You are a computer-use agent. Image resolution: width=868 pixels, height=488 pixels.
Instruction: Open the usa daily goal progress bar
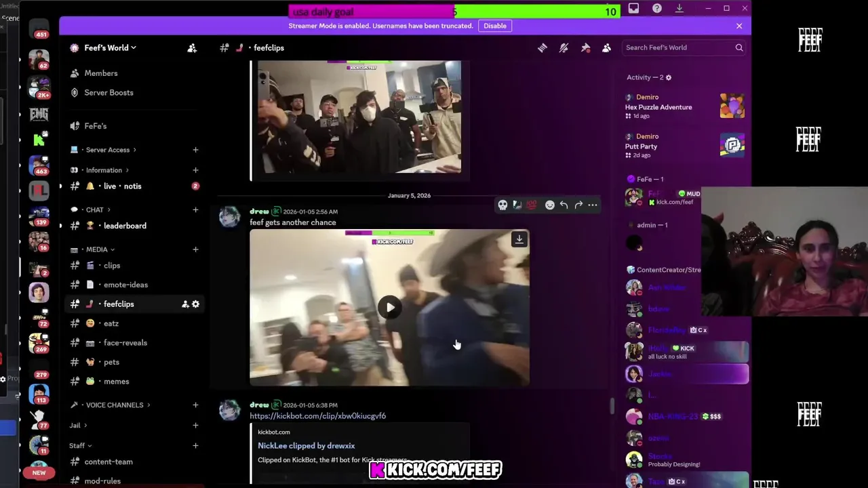[454, 12]
